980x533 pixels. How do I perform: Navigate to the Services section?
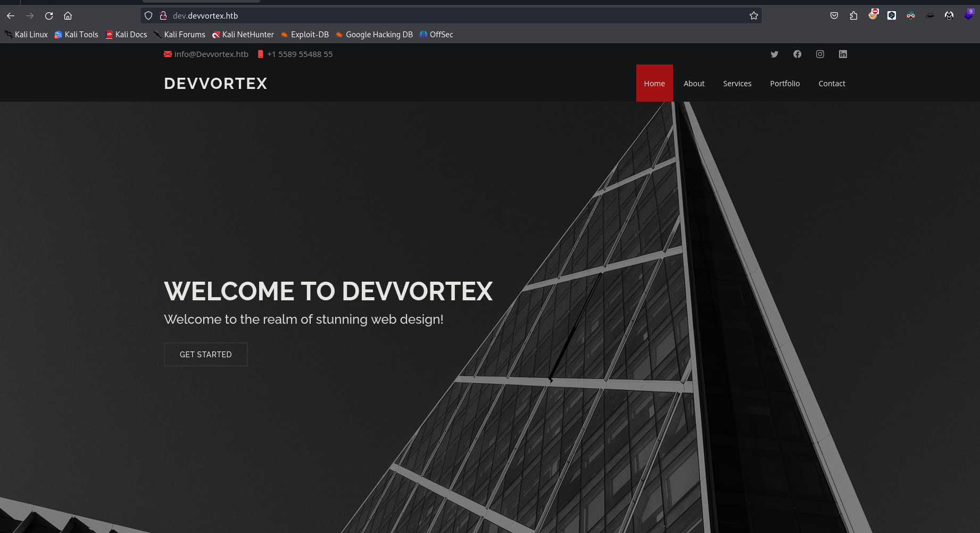point(737,84)
